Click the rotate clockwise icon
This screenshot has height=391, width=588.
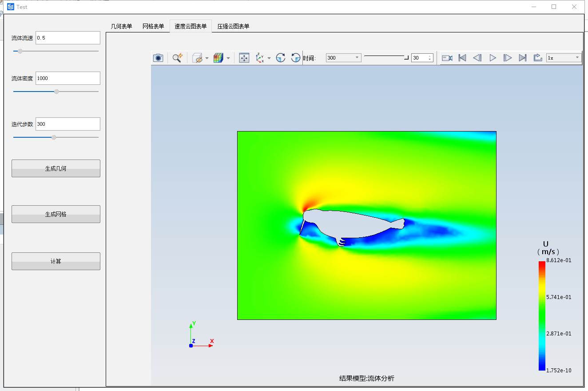tap(281, 58)
